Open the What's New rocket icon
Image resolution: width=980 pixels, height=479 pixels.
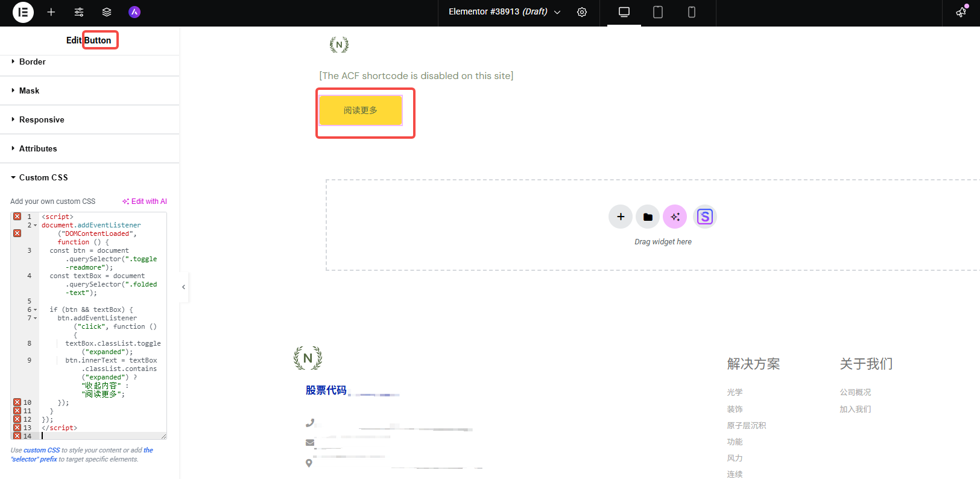[x=961, y=12]
